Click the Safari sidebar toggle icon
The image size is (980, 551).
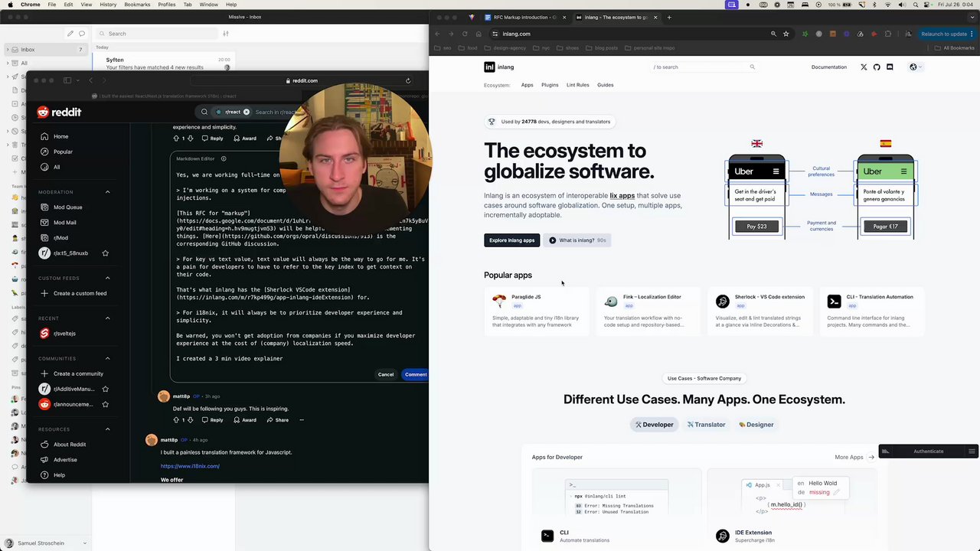[67, 80]
